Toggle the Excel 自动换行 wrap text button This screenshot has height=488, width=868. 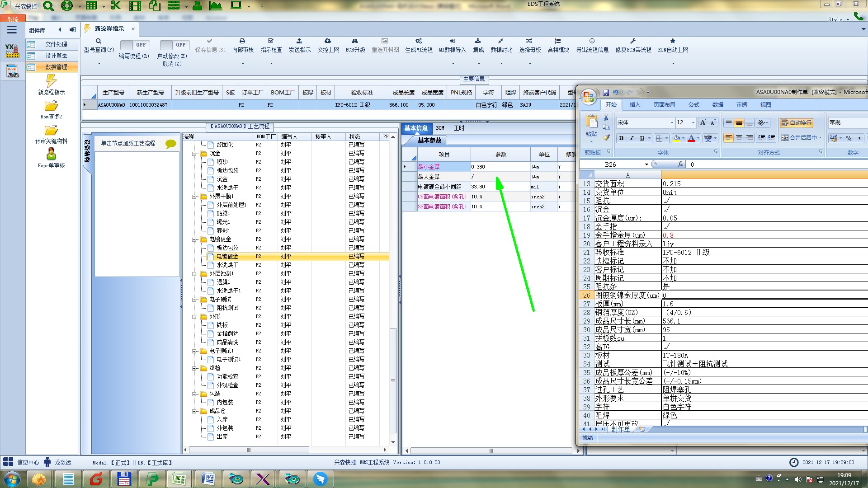796,122
